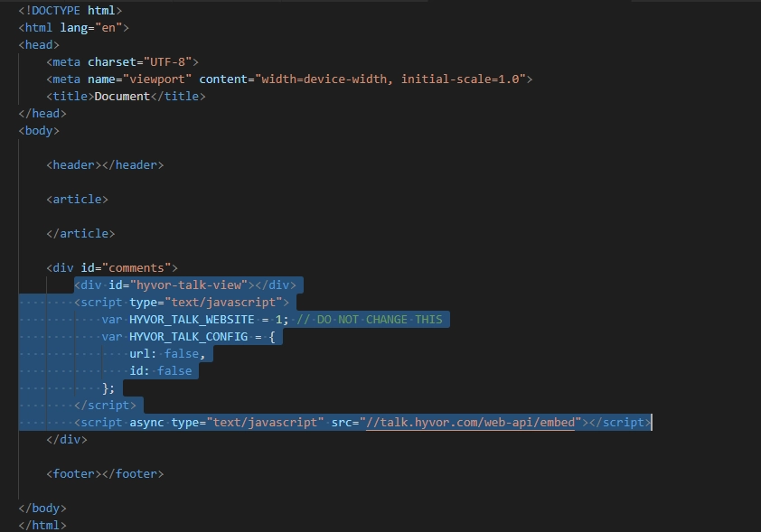Click the closing article tag

(x=80, y=234)
